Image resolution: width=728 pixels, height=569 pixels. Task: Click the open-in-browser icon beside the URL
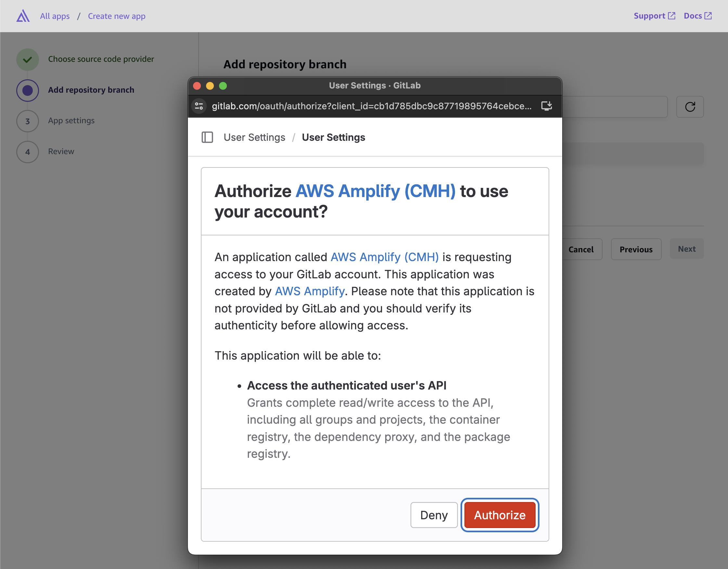546,106
